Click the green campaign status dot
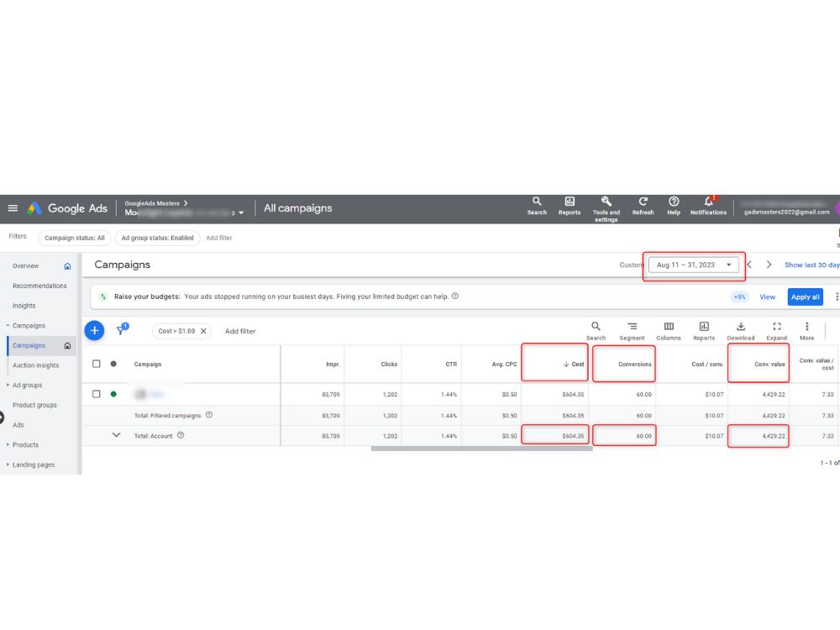 click(x=113, y=394)
